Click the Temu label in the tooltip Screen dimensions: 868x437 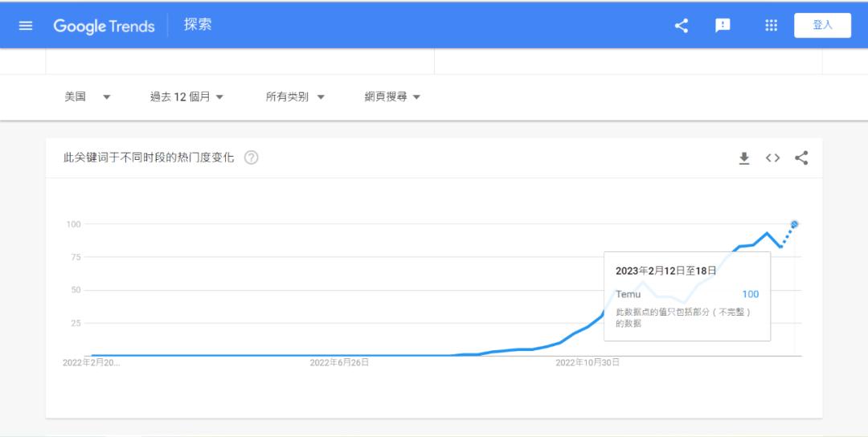[x=628, y=294]
